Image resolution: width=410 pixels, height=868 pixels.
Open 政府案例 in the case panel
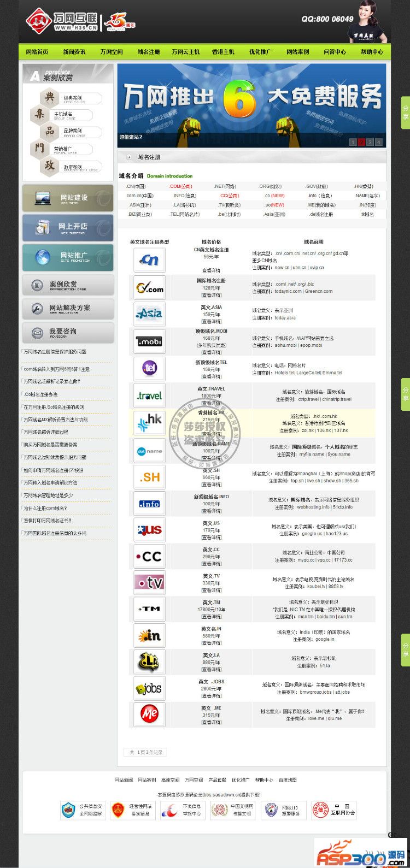pyautogui.click(x=73, y=168)
